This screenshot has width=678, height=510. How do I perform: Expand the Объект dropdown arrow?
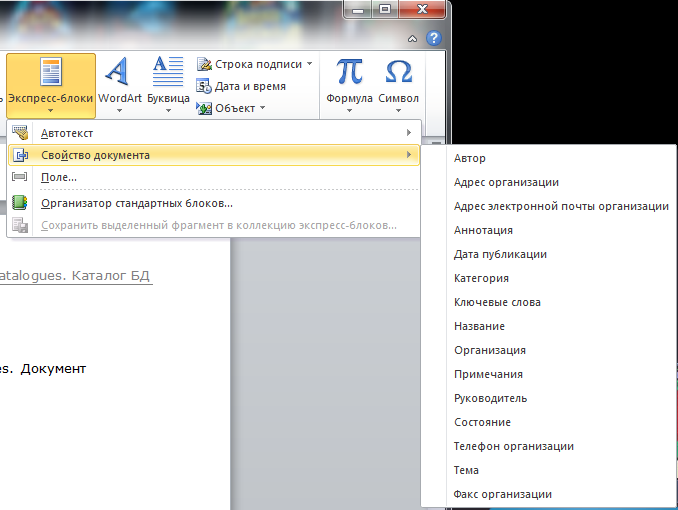pyautogui.click(x=262, y=108)
